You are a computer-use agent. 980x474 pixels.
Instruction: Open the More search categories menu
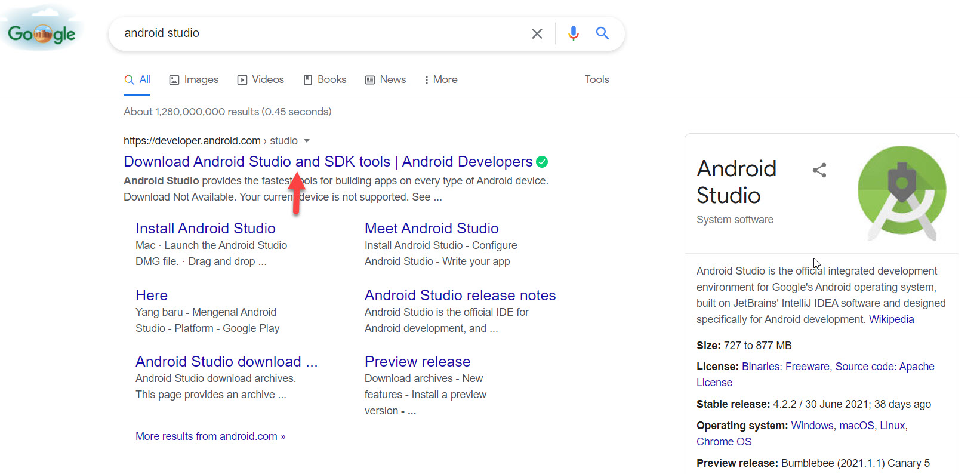click(440, 79)
